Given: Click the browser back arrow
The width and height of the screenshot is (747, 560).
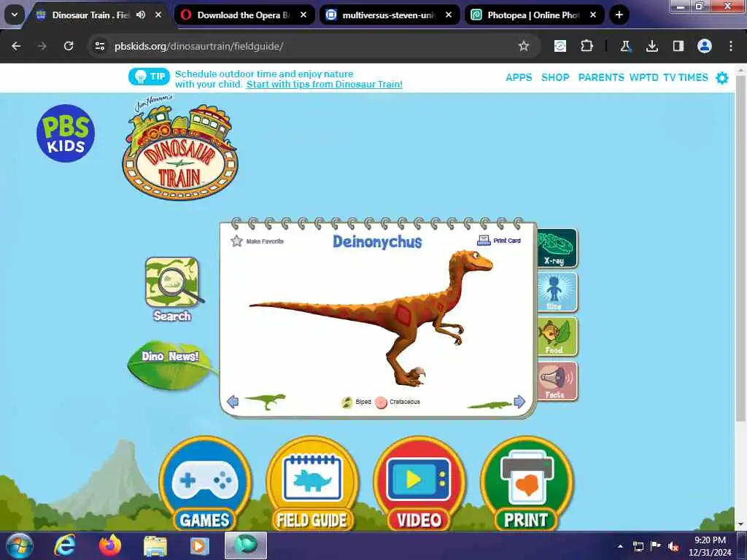Looking at the screenshot, I should click(x=16, y=46).
